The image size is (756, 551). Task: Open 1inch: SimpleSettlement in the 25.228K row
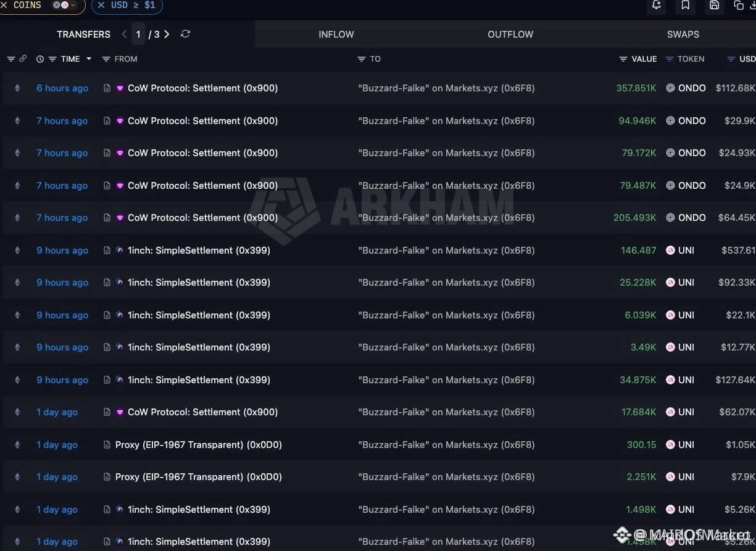(199, 283)
